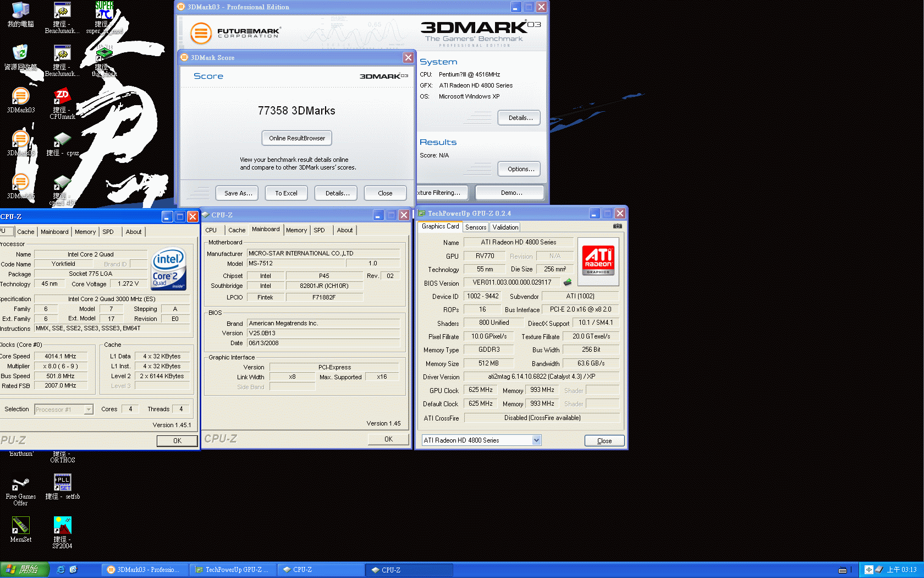This screenshot has width=924, height=578.
Task: Click the Close button in the GPU-Z window
Action: pyautogui.click(x=604, y=441)
